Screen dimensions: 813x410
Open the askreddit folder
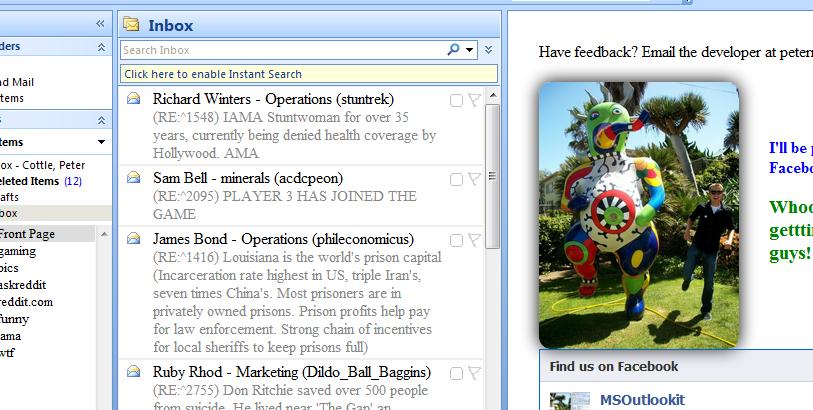pos(27,285)
